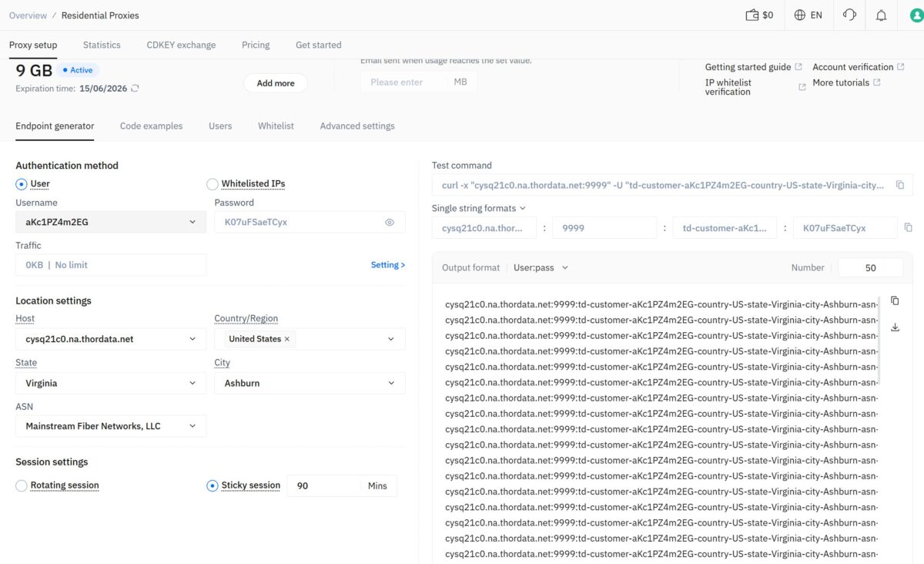Click the single string password field K07uFSaeTCyx
The height and width of the screenshot is (564, 924).
[x=845, y=228]
